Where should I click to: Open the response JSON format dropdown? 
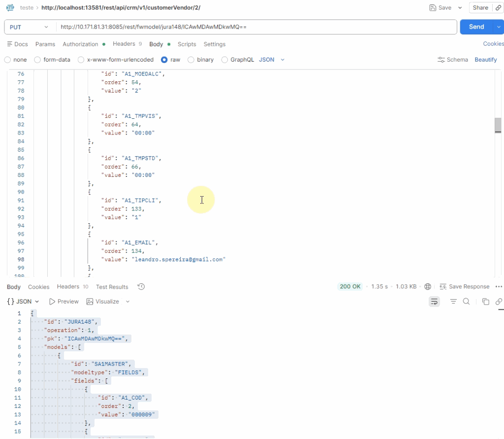[x=23, y=302]
